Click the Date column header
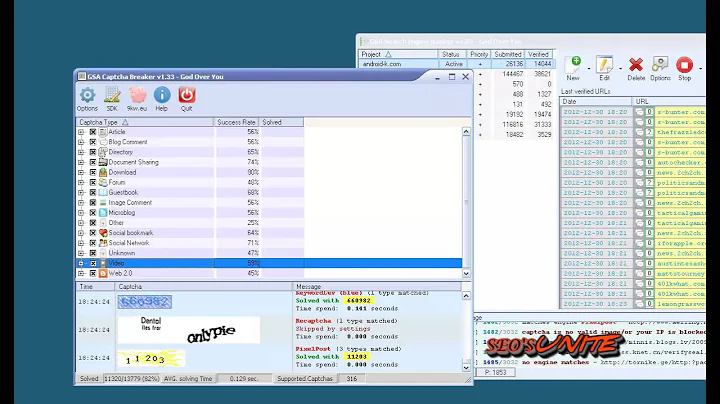Viewport: 720px width, 404px height. click(x=595, y=101)
